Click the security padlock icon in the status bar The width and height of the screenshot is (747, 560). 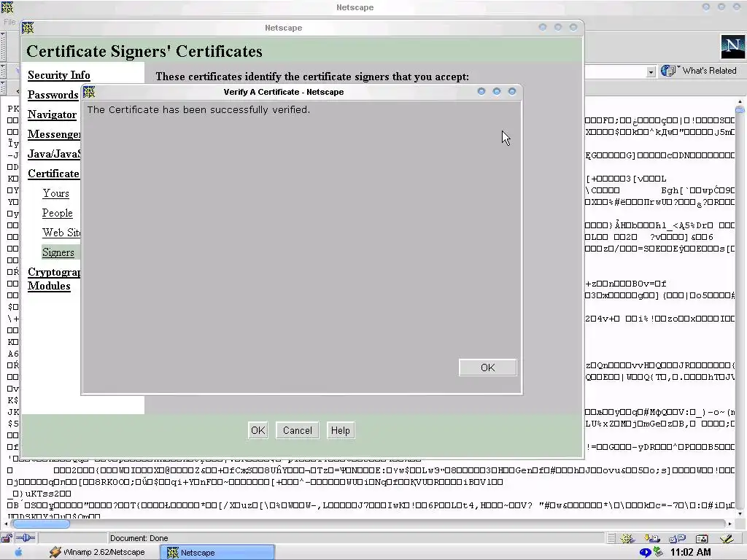(x=7, y=538)
